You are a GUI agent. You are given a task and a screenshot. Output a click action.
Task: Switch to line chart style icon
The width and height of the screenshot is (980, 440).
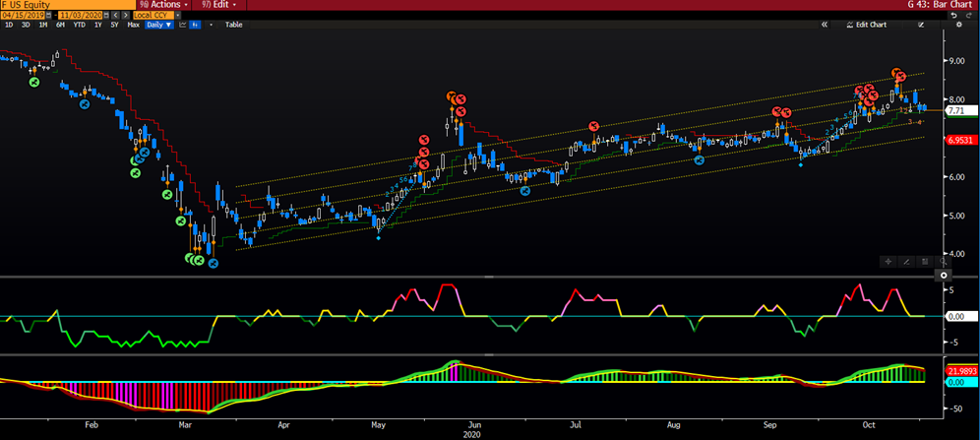pos(183,25)
